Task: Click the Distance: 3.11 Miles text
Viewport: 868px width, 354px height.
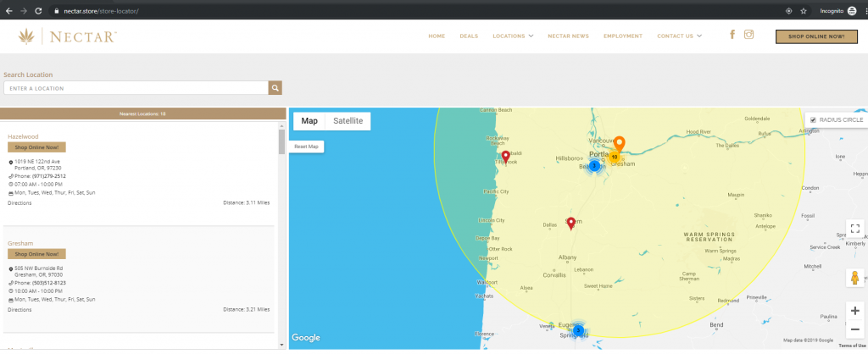Action: tap(247, 203)
